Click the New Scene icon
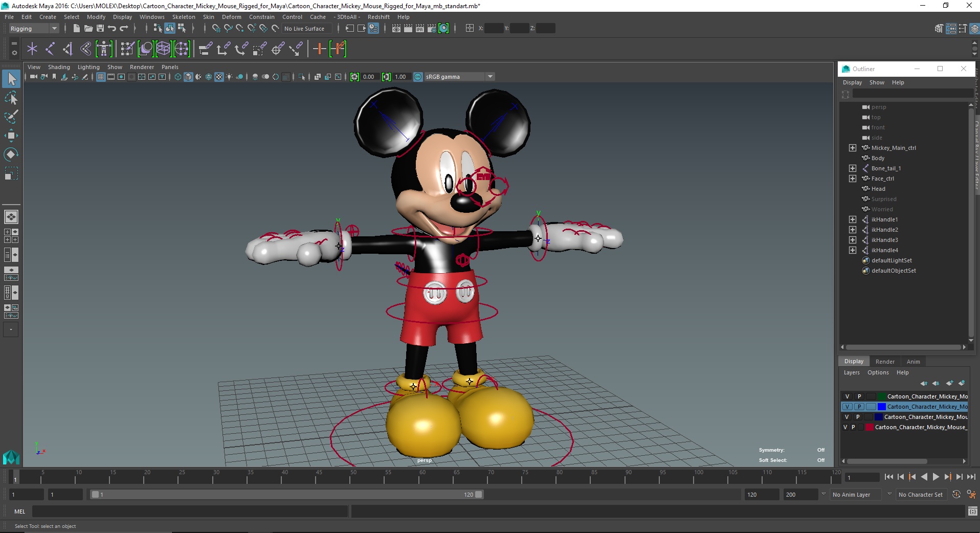Viewport: 980px width, 533px height. (x=76, y=29)
